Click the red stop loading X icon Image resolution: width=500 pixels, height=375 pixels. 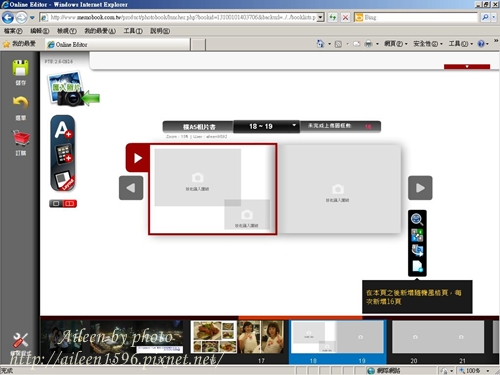pyautogui.click(x=345, y=17)
